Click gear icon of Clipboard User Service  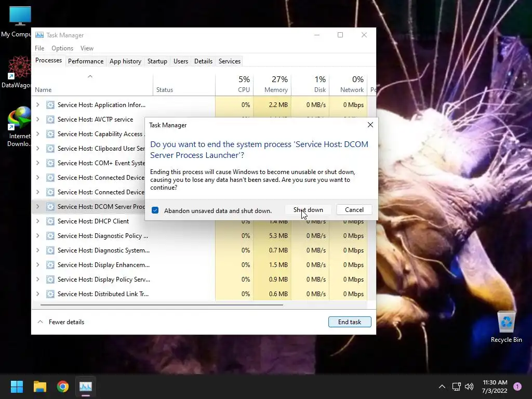click(x=50, y=149)
